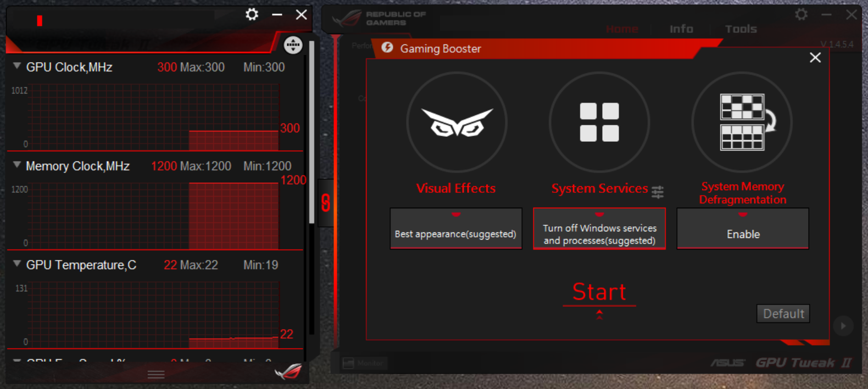Click the Visual Effects label
The width and height of the screenshot is (868, 389).
[x=456, y=188]
